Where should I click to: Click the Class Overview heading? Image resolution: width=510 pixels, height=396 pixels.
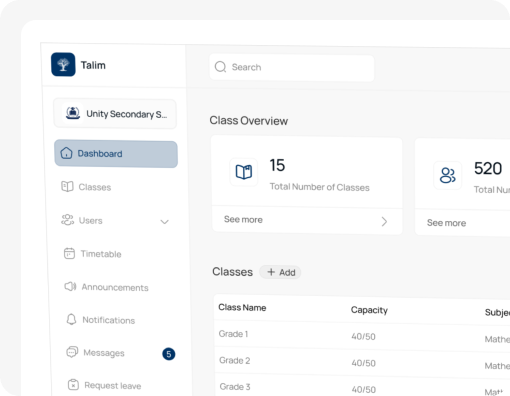(x=249, y=121)
